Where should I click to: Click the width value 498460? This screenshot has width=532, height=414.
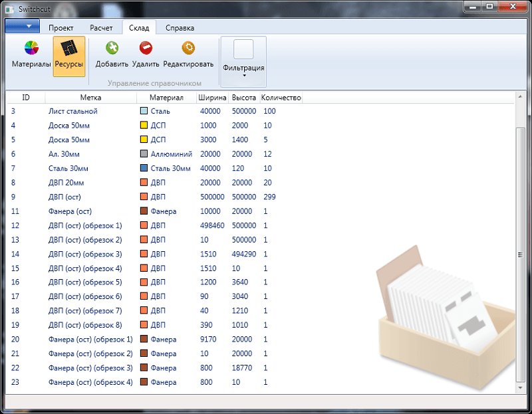(x=212, y=225)
